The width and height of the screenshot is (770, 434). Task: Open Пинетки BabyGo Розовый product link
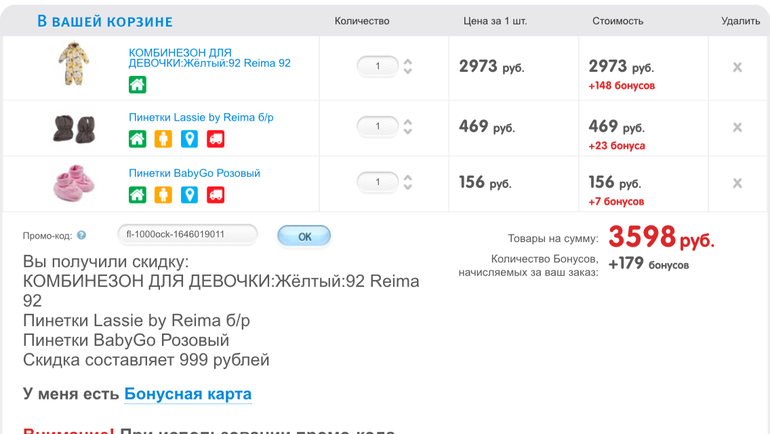click(x=194, y=173)
